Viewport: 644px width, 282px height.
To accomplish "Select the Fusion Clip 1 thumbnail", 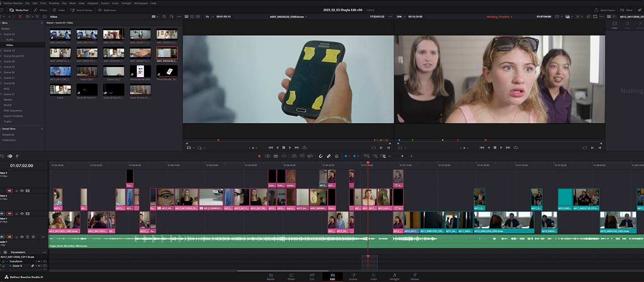I will tap(87, 71).
